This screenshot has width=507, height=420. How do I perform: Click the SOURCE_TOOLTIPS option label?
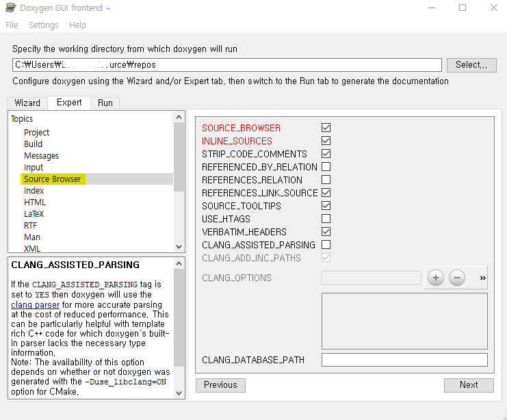coord(242,206)
